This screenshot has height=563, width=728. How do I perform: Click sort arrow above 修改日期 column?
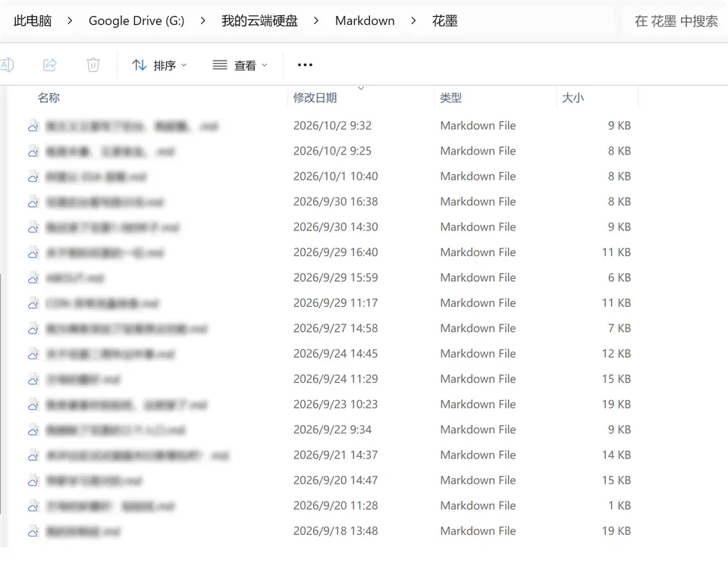coord(361,88)
